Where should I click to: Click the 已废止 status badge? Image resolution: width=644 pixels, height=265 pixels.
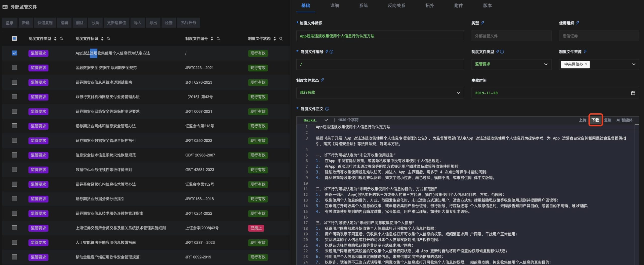click(x=256, y=228)
